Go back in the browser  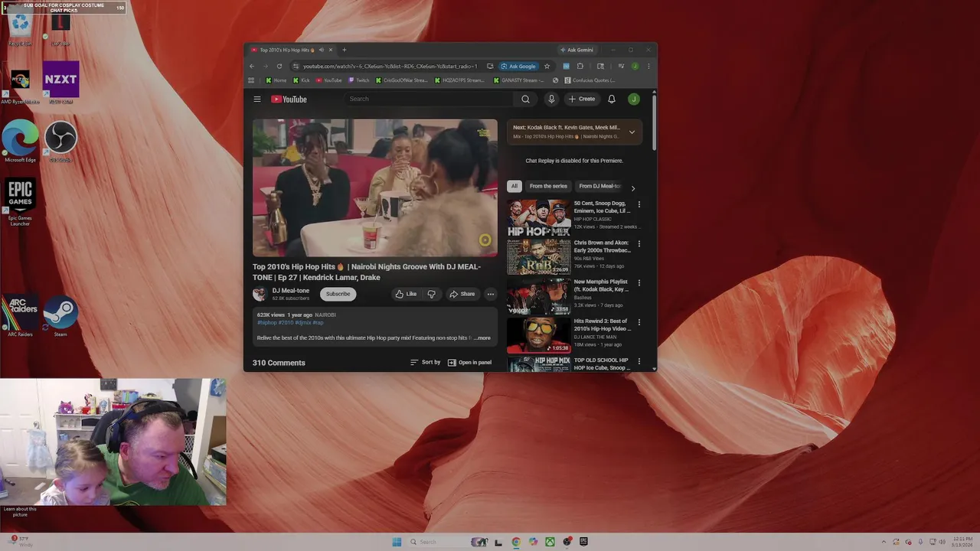(x=252, y=66)
